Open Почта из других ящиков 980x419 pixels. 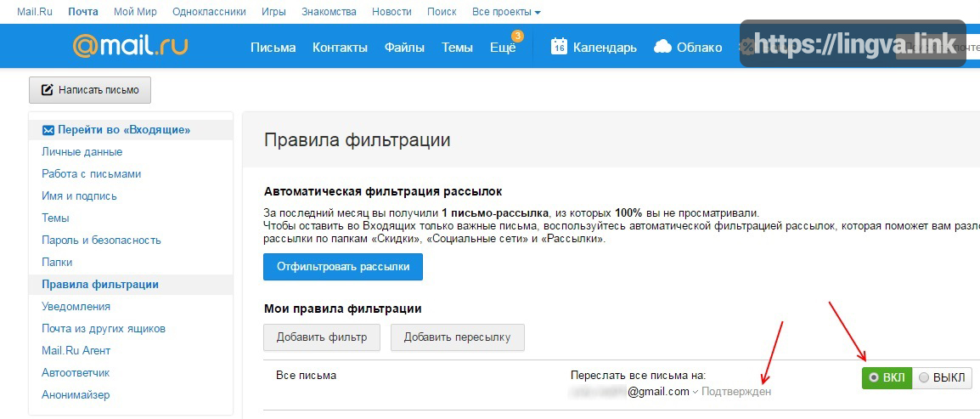coord(104,329)
